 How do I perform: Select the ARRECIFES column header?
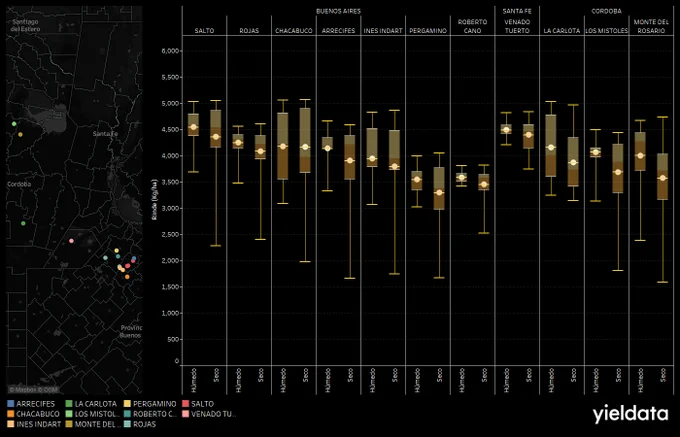pos(338,31)
